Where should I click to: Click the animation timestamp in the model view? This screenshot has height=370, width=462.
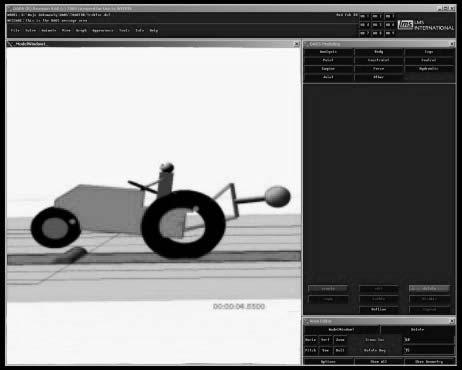point(239,306)
